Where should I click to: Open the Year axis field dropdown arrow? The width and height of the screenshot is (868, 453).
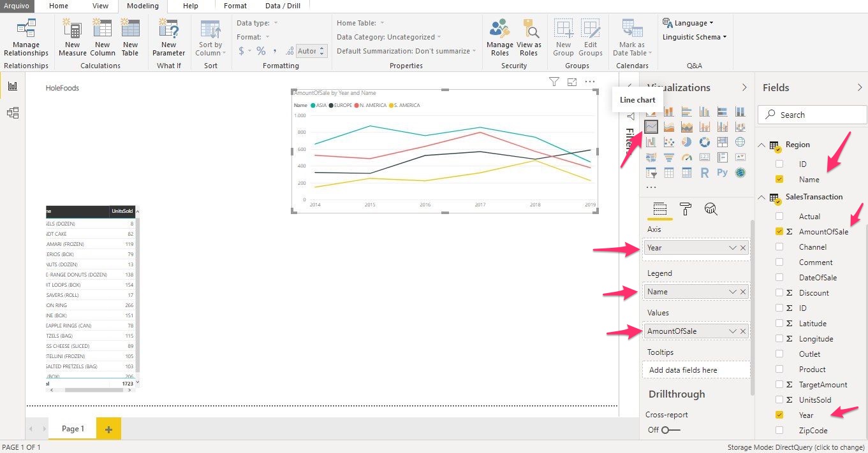tap(733, 248)
